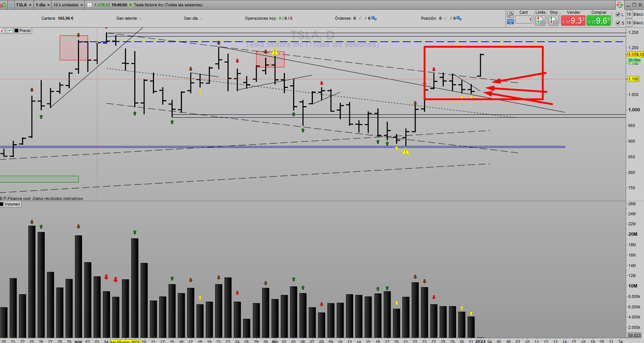Open the TSLA ticker dropdown

pyautogui.click(x=24, y=5)
